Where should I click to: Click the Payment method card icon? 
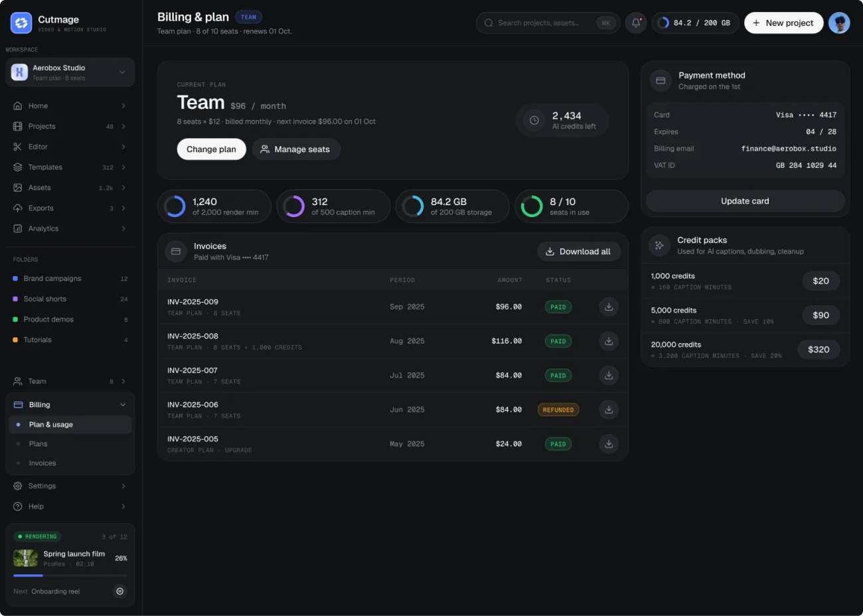(661, 80)
